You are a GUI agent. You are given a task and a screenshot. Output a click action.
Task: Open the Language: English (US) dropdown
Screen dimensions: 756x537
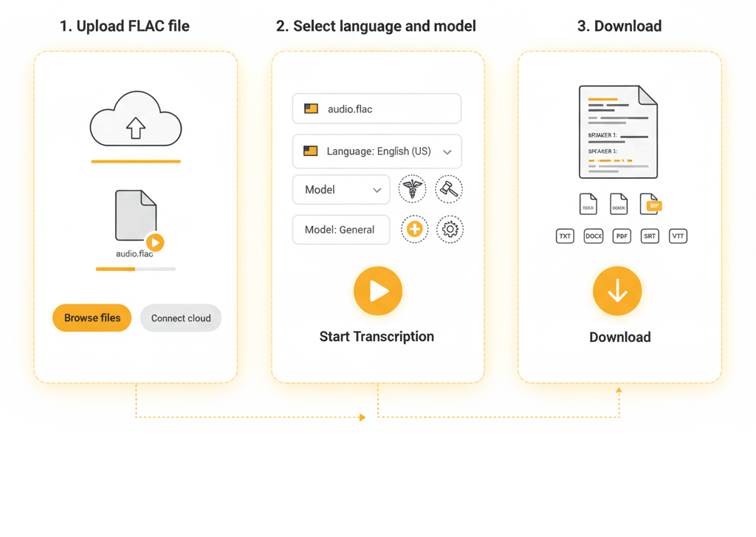click(377, 151)
